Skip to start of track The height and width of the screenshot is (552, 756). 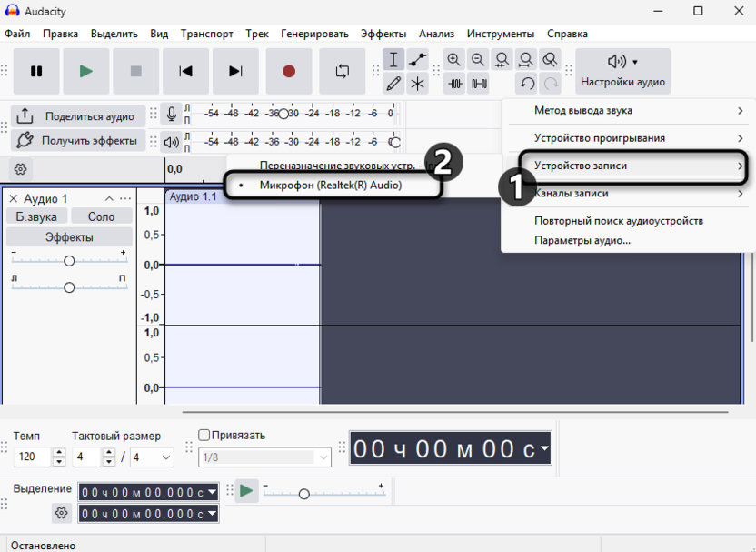click(185, 71)
